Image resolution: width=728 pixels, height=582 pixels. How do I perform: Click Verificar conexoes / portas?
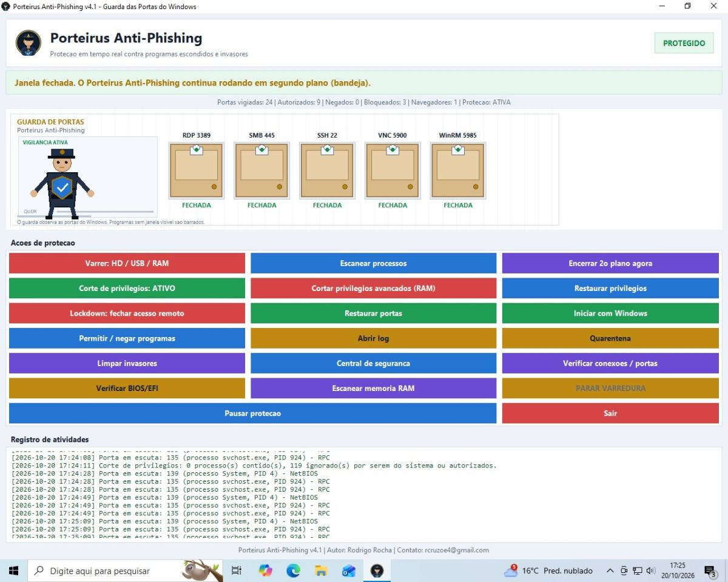610,363
